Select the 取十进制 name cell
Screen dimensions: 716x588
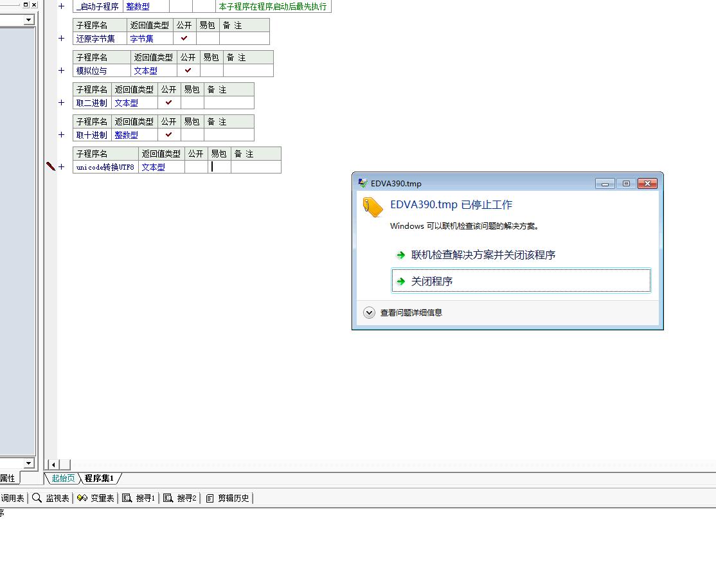[93, 135]
